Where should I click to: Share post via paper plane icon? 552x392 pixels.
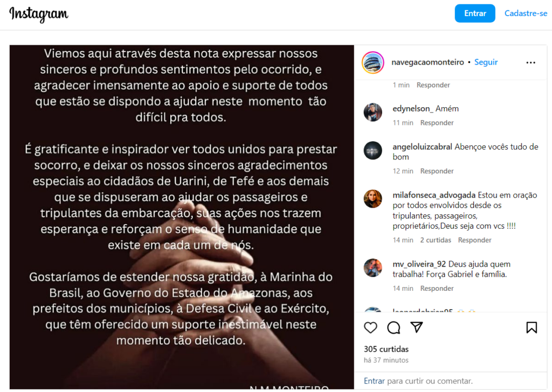(x=417, y=327)
